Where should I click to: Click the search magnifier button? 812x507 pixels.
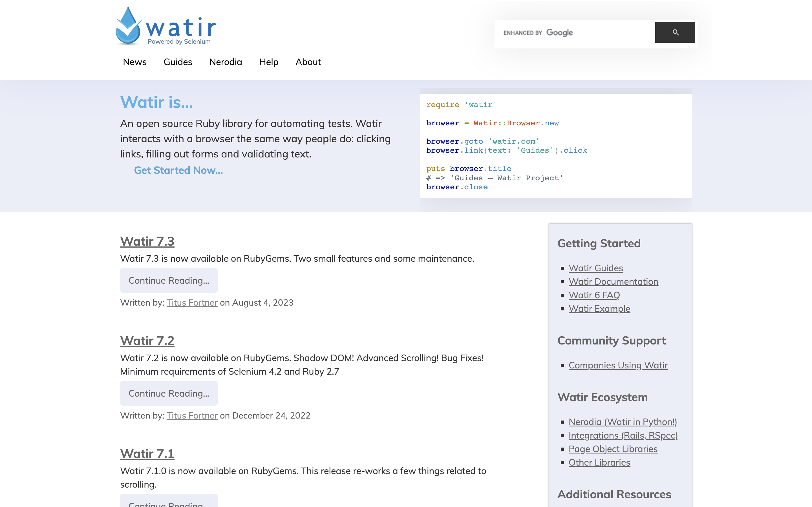[x=675, y=32]
